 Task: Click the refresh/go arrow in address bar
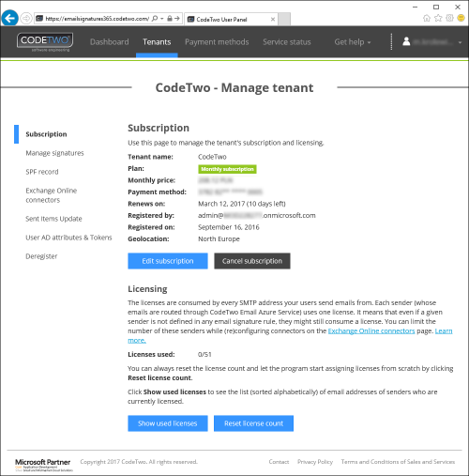pyautogui.click(x=177, y=19)
